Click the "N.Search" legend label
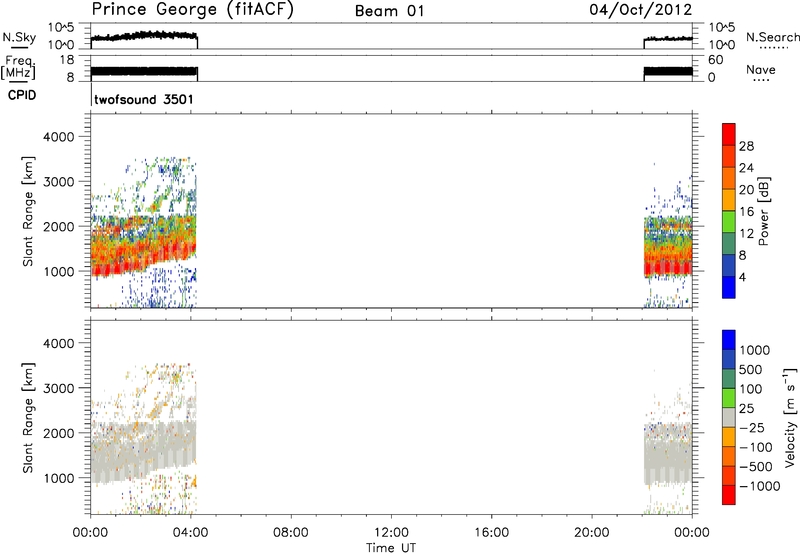 (x=772, y=37)
